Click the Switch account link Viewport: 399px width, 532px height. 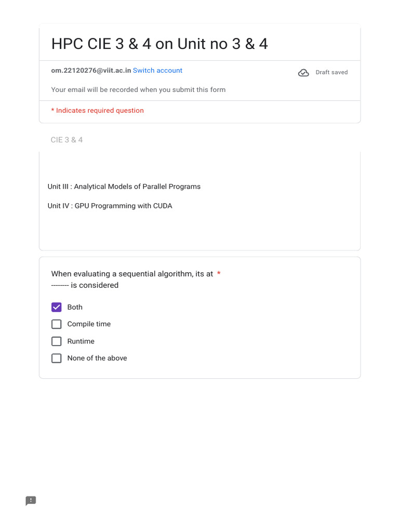click(157, 71)
